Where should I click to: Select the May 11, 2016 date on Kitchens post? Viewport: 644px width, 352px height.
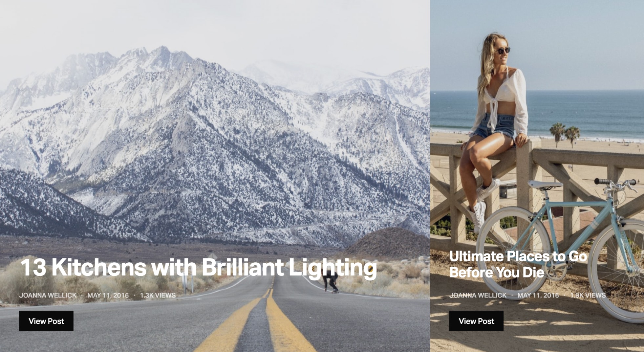click(108, 295)
